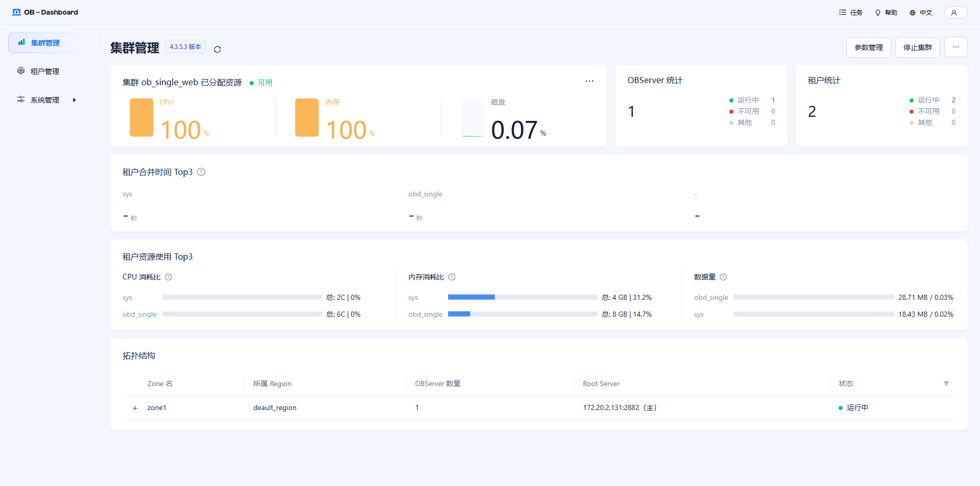980x486 pixels.
Task: Select 租户管理 in the sidebar menu
Action: [52, 71]
